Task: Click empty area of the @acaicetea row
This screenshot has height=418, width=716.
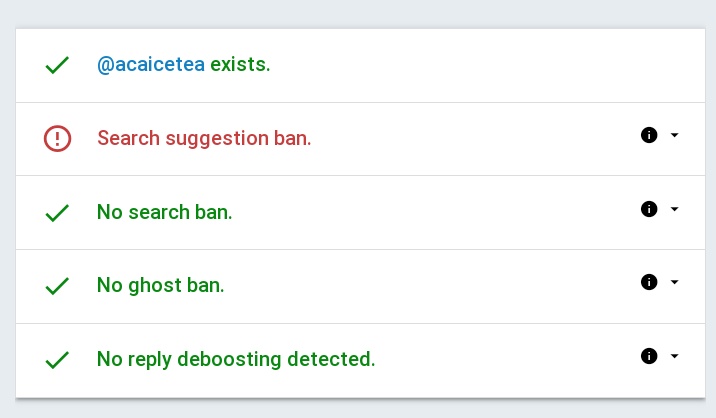Action: click(x=480, y=65)
